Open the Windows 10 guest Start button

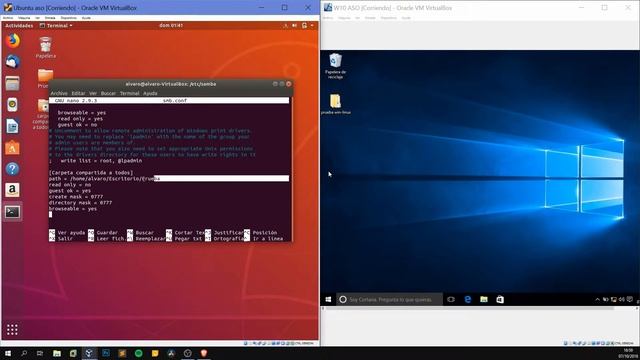click(328, 299)
